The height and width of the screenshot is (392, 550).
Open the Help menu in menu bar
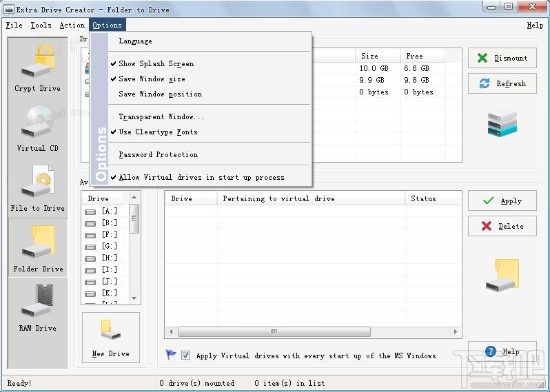(535, 25)
